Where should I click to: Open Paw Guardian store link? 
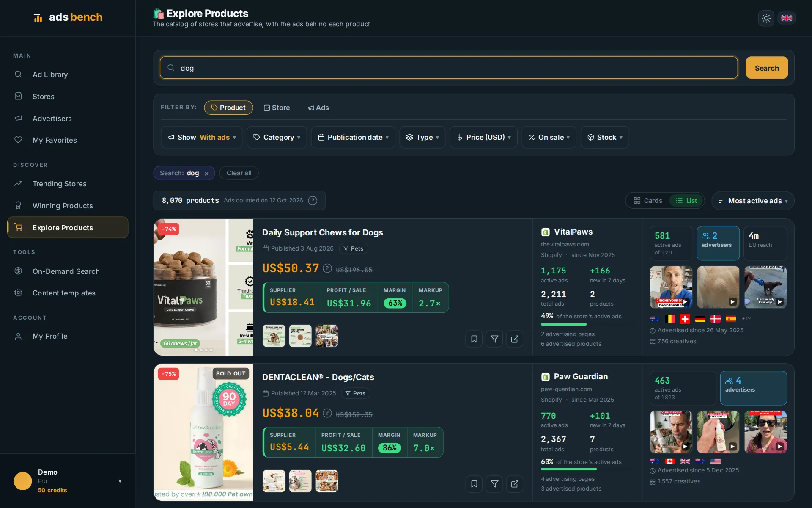[x=581, y=377]
